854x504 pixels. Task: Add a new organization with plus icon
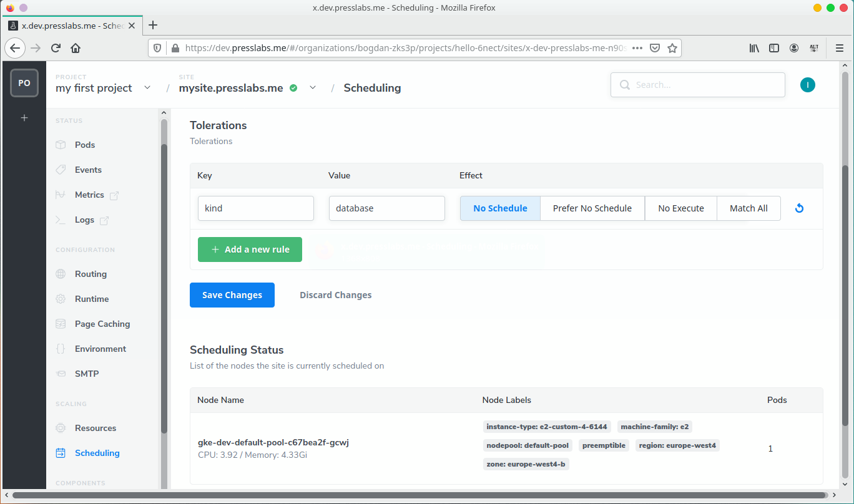pyautogui.click(x=24, y=117)
